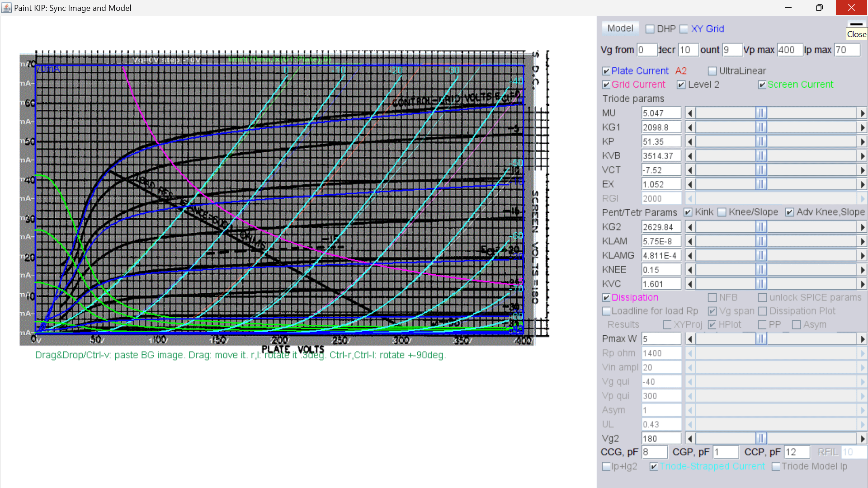868x488 pixels.
Task: Click the left arrow of Vg2 slider
Action: (x=690, y=438)
